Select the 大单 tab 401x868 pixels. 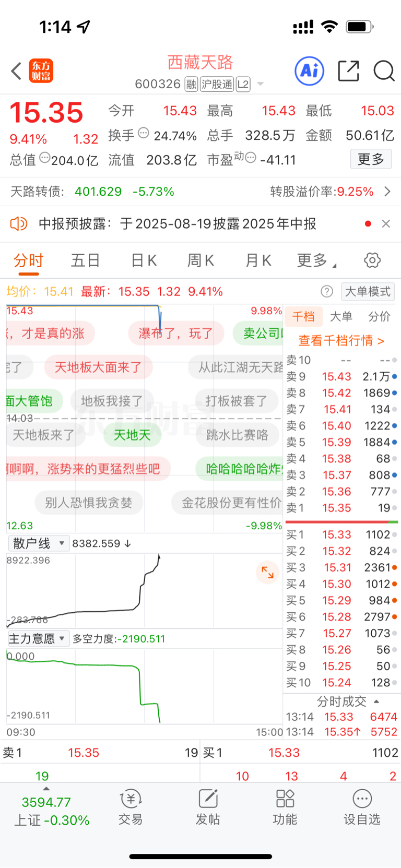pos(341,316)
